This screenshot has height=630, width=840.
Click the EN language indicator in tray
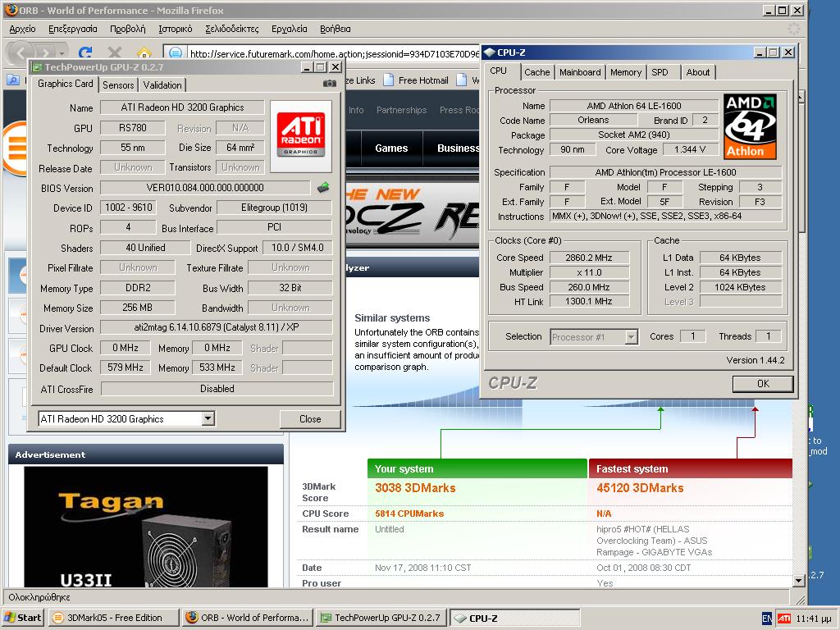click(767, 619)
